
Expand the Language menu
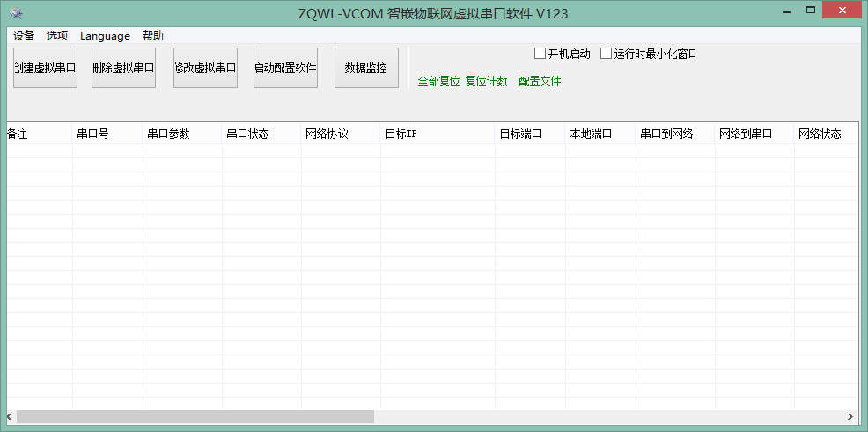(x=105, y=36)
